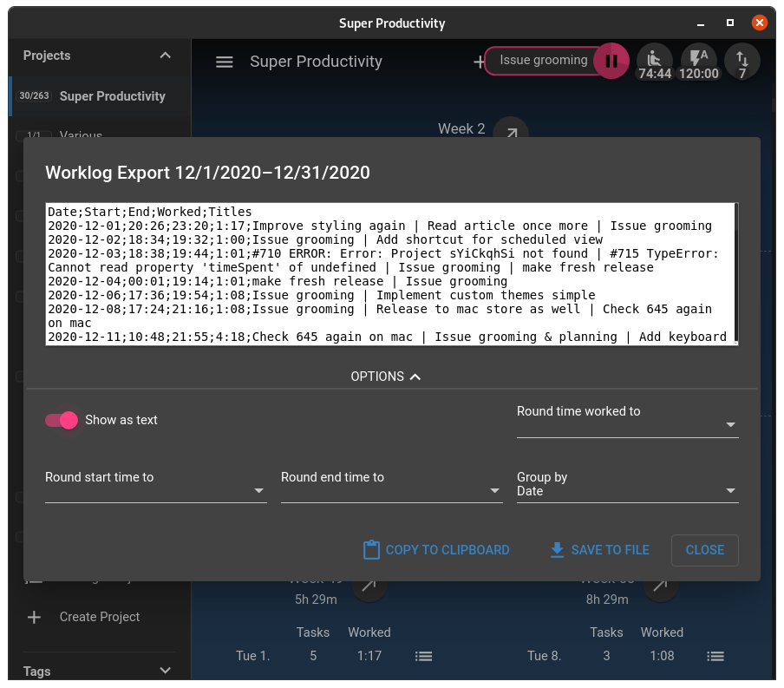
Task: Pause the Issue grooming timer
Action: point(611,61)
